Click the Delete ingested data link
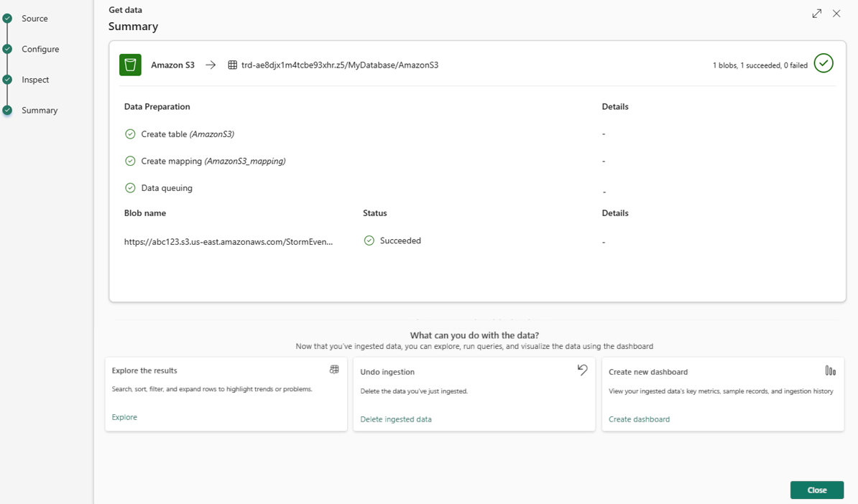Screen dimensions: 858x504 [396, 419]
